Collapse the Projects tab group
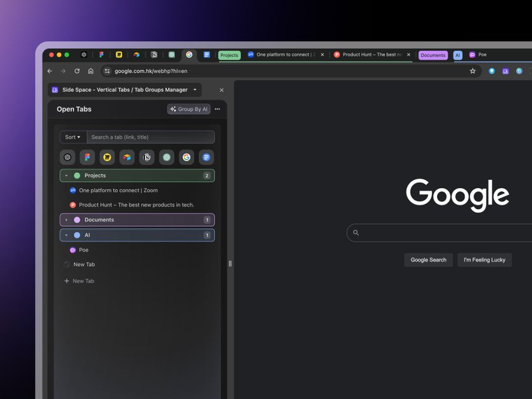The height and width of the screenshot is (399, 532). pyautogui.click(x=66, y=175)
